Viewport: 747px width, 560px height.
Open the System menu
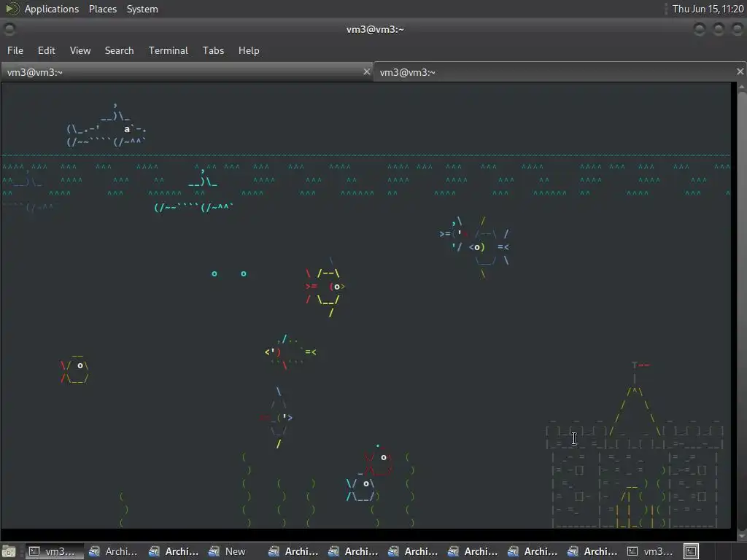(142, 9)
